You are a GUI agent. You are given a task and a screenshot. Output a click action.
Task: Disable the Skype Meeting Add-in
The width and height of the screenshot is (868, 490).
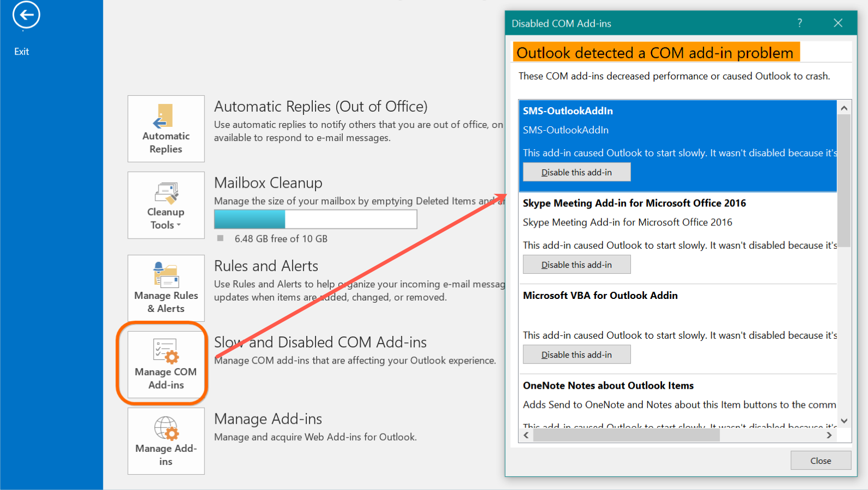click(x=576, y=265)
